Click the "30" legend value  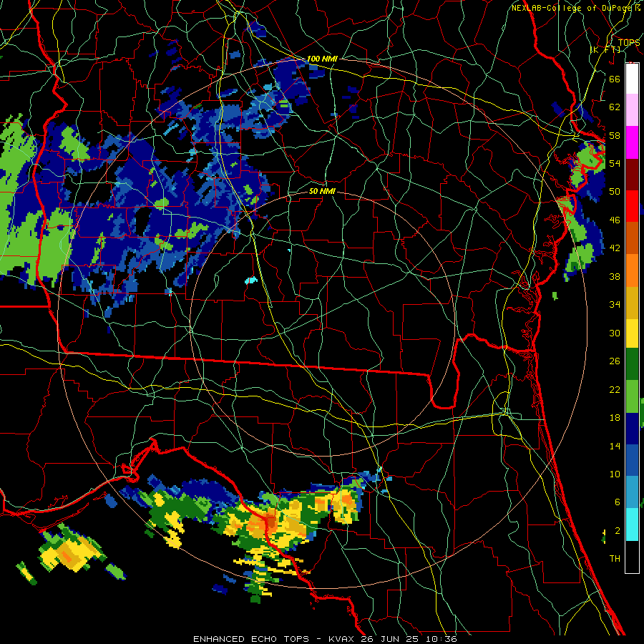615,333
